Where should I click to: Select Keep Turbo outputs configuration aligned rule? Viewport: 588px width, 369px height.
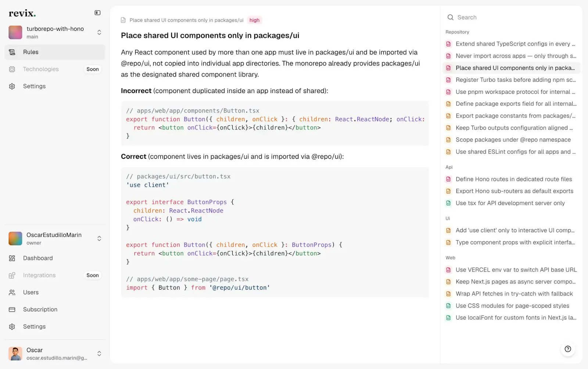click(511, 128)
